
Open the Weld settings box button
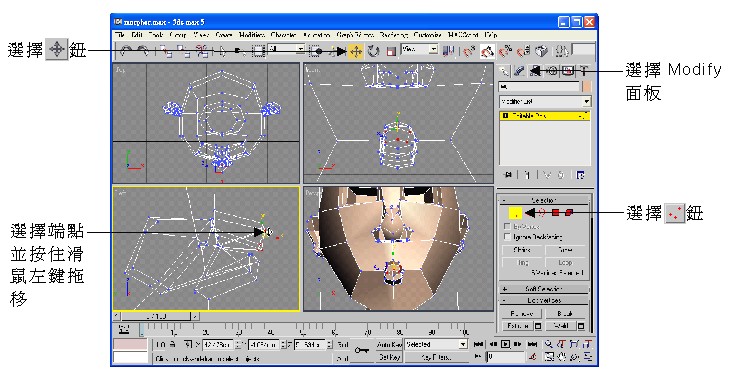(x=581, y=326)
